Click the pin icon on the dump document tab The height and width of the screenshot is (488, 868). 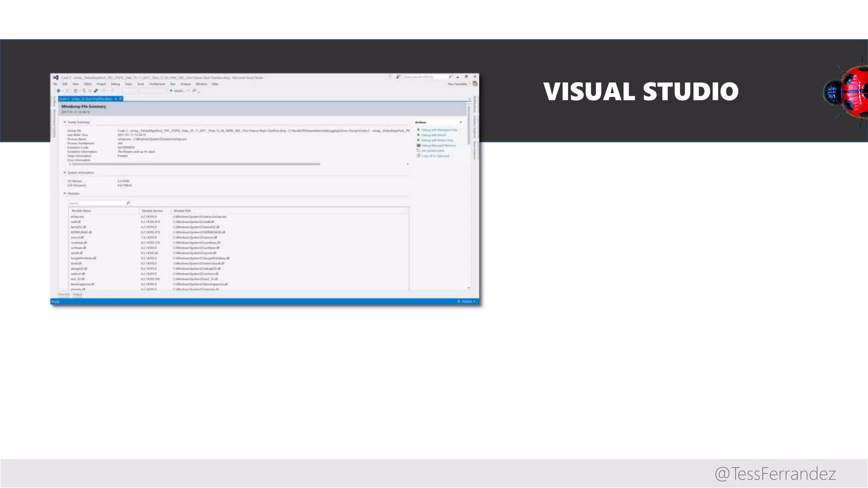coord(116,99)
